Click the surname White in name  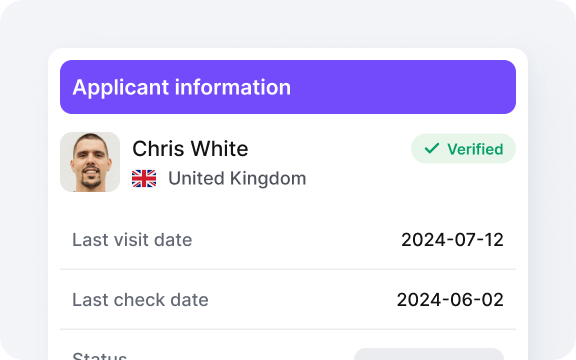tap(219, 149)
